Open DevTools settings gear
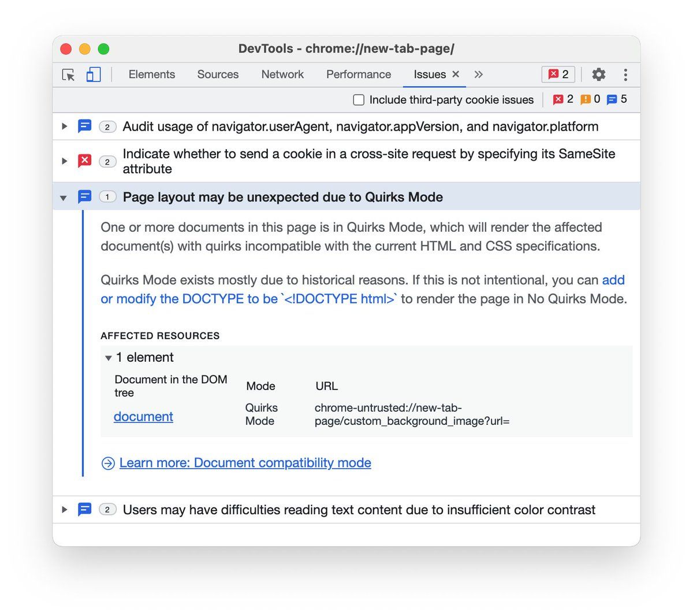Screen dimensions: 693x616 pos(599,75)
